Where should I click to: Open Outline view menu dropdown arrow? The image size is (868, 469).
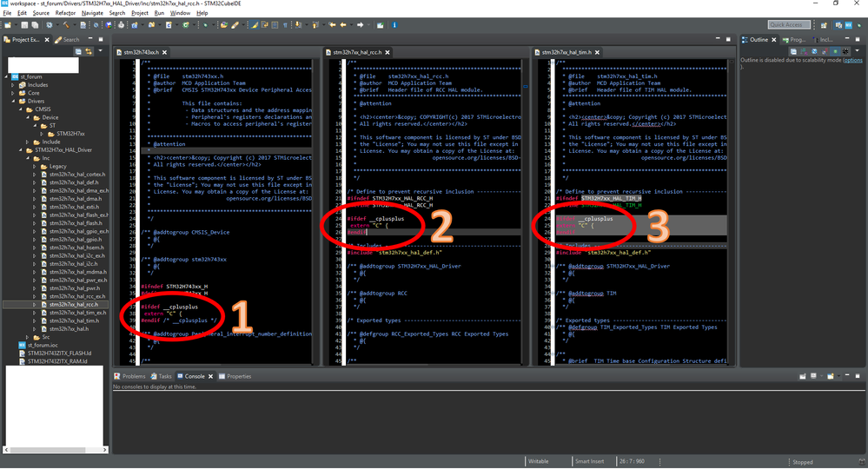click(x=857, y=51)
